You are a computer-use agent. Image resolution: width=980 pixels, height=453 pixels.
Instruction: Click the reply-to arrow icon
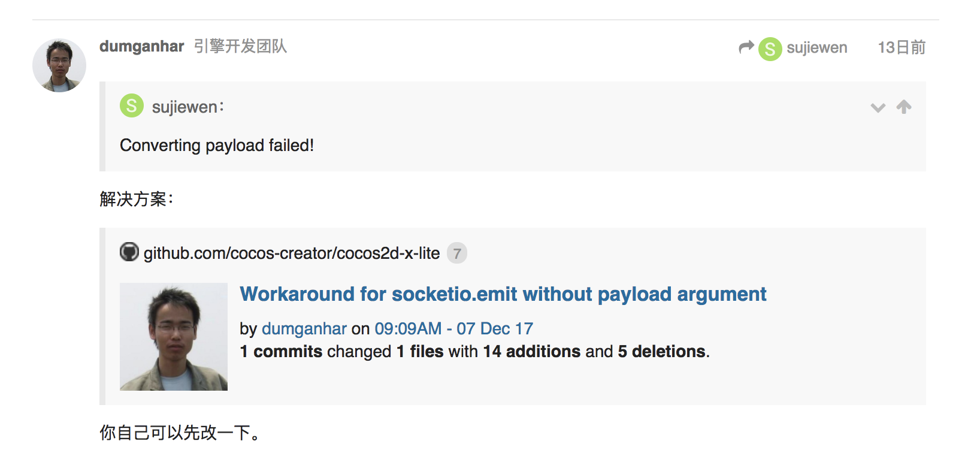(x=746, y=47)
